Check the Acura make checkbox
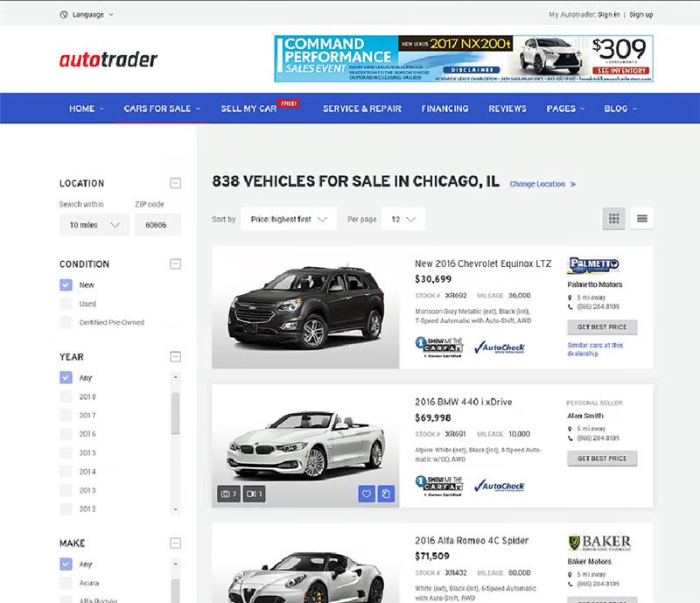This screenshot has height=603, width=700. coord(66,583)
